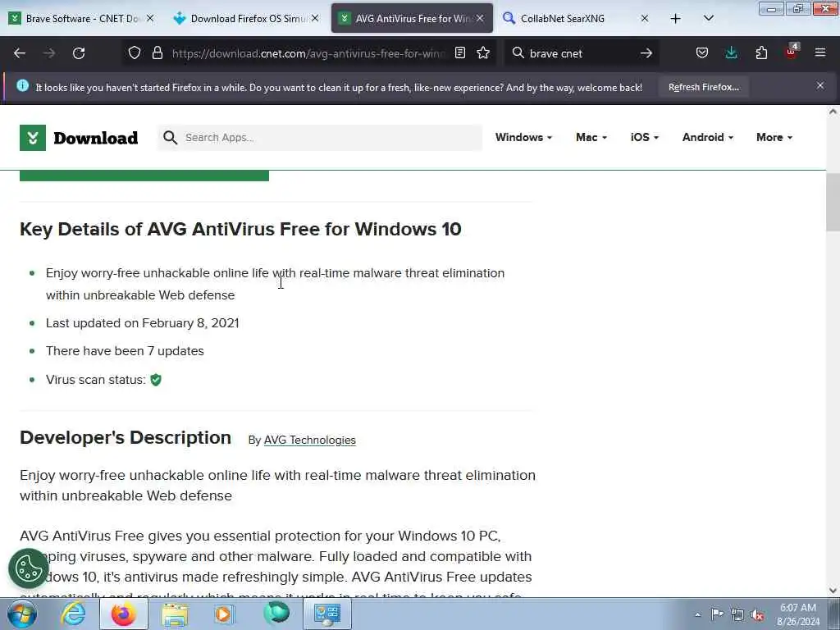Launch Internet Explorer from taskbar
The height and width of the screenshot is (630, 840).
point(73,614)
